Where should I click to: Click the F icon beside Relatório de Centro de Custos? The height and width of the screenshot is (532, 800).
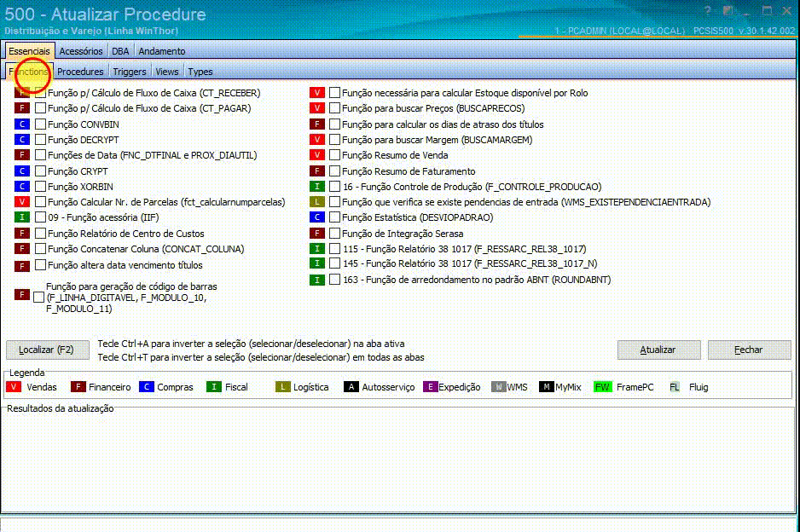click(x=22, y=233)
